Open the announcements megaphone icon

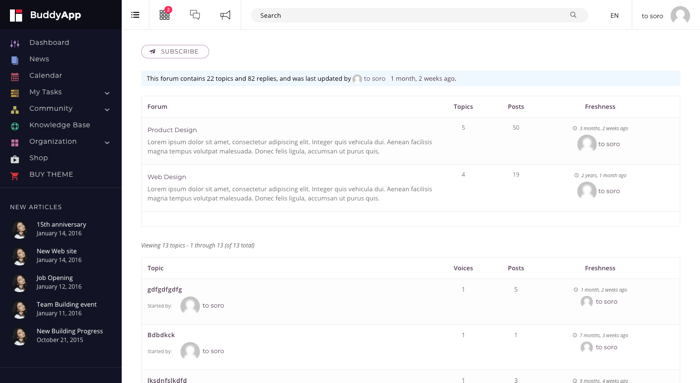pos(225,15)
